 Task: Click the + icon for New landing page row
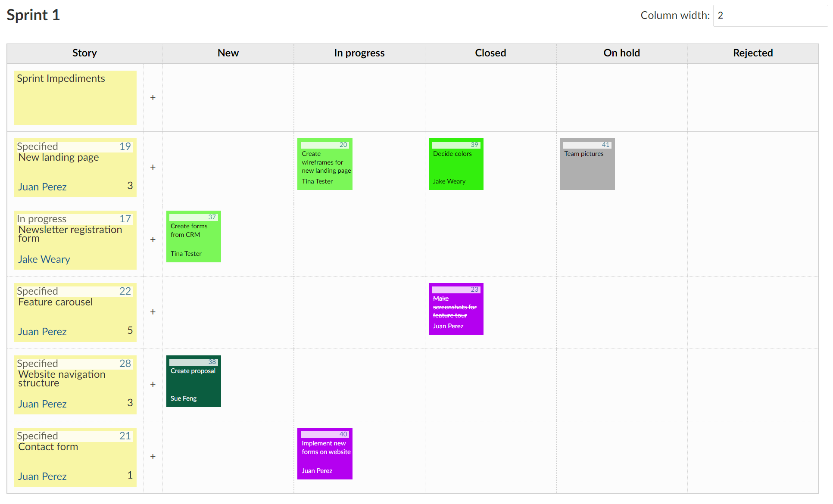(152, 167)
